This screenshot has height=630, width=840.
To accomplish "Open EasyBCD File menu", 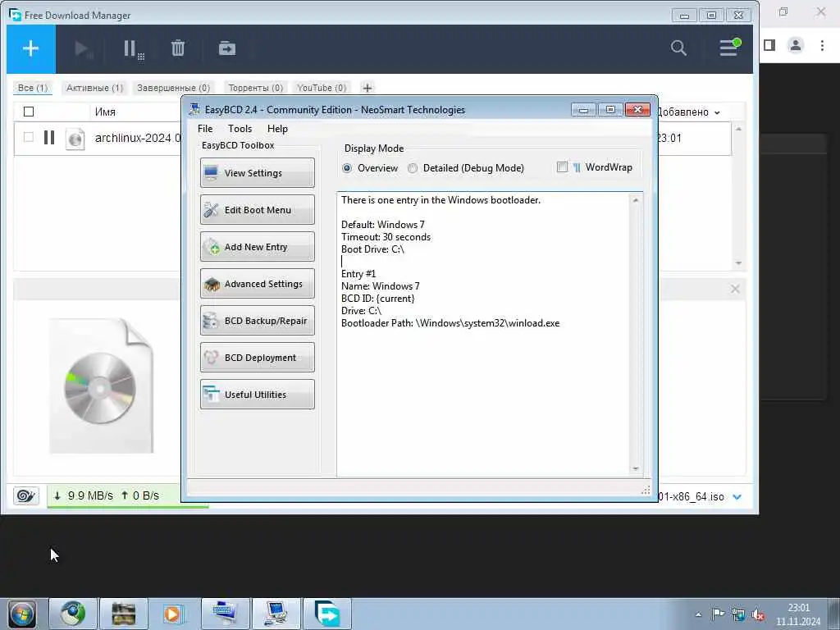I will (204, 129).
